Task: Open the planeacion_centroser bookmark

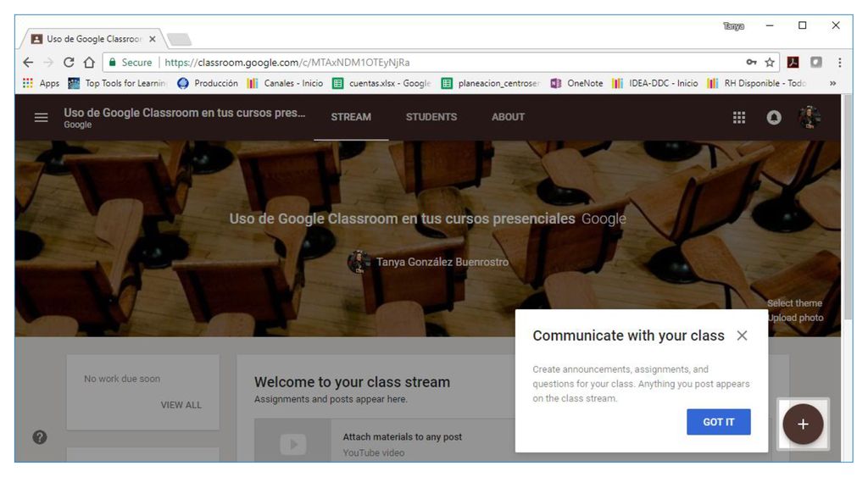Action: [491, 83]
